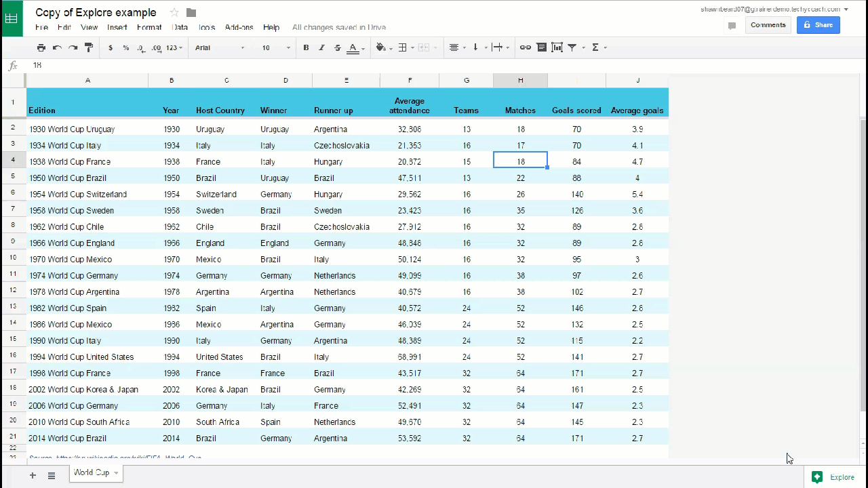Click the Undo arrow icon
Screen dimensions: 868x488
57,47
